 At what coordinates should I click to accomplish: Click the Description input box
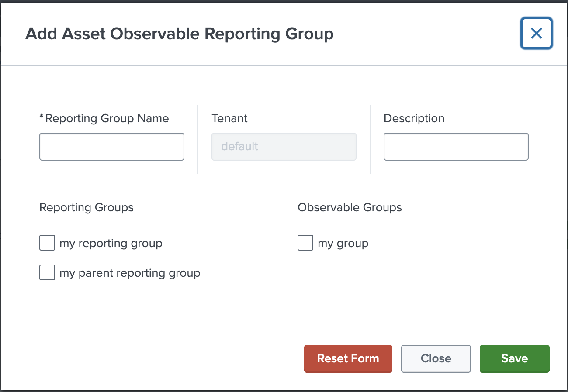[x=456, y=147]
